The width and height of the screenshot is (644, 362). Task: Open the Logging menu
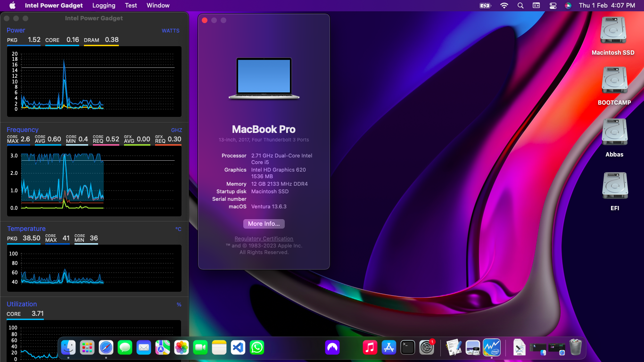coord(104,6)
